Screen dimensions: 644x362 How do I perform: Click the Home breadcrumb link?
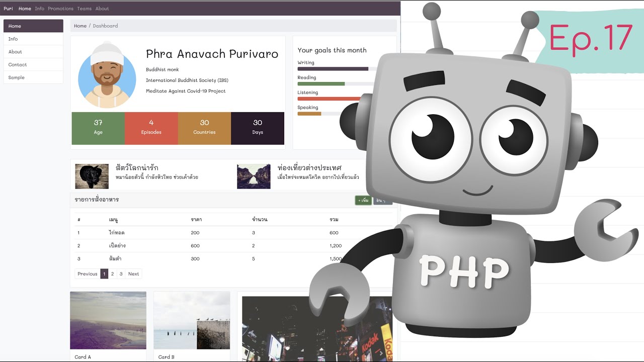click(x=80, y=26)
